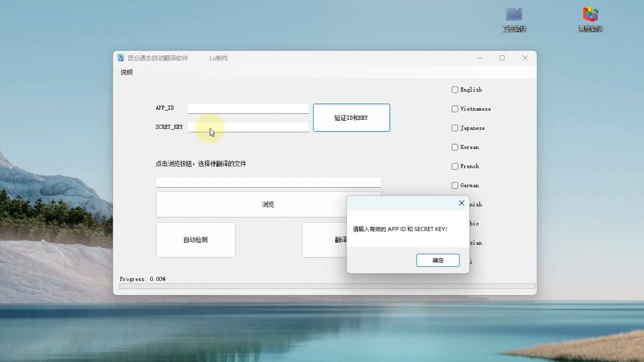
Task: Click the Lu制作 text in title bar
Action: click(219, 58)
